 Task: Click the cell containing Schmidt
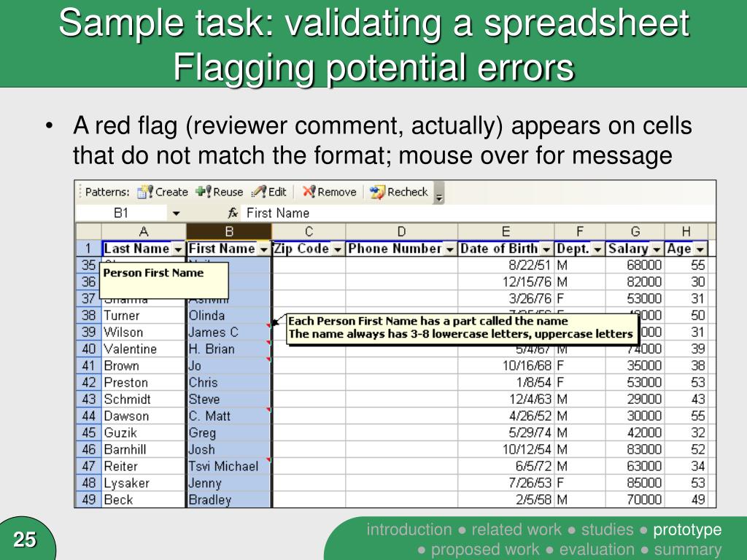pos(144,399)
